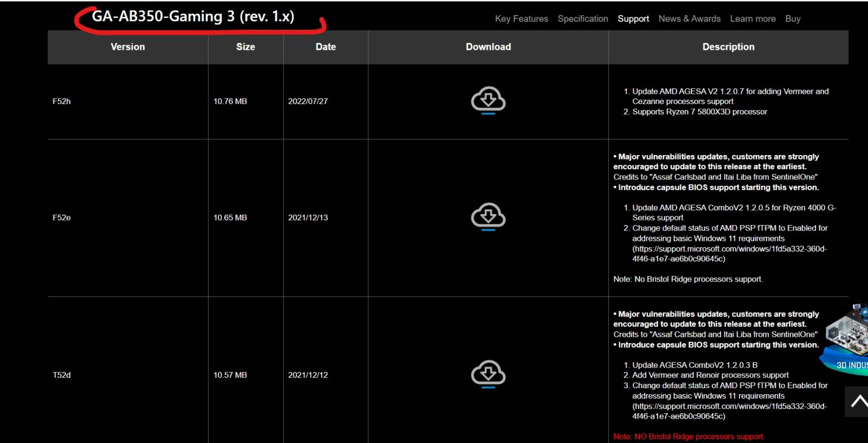
Task: Select version text T52d
Action: [x=61, y=375]
